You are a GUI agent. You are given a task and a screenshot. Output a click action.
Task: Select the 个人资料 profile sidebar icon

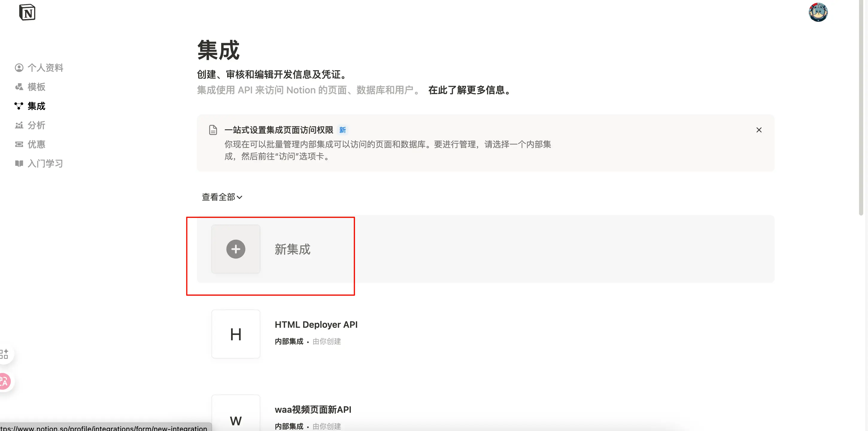point(19,67)
